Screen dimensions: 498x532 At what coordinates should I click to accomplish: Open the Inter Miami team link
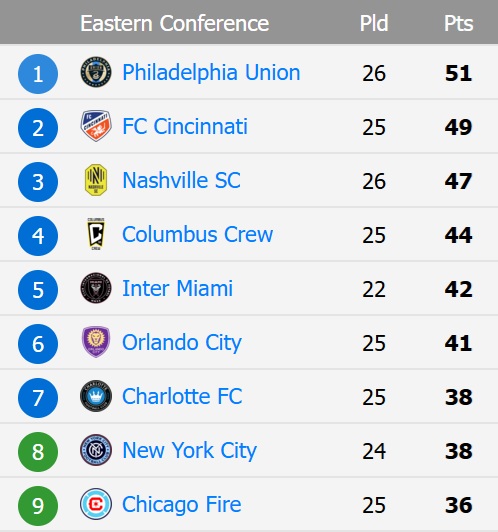[177, 288]
